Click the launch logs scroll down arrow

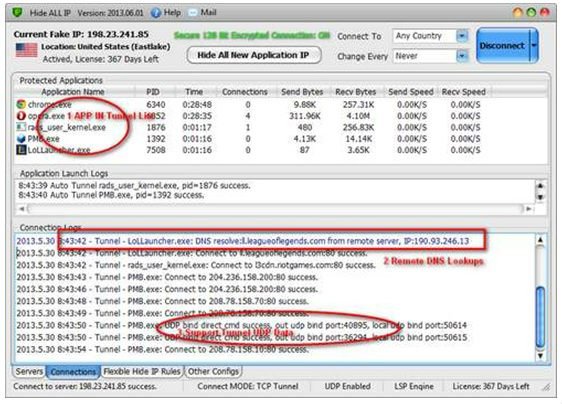pyautogui.click(x=540, y=197)
